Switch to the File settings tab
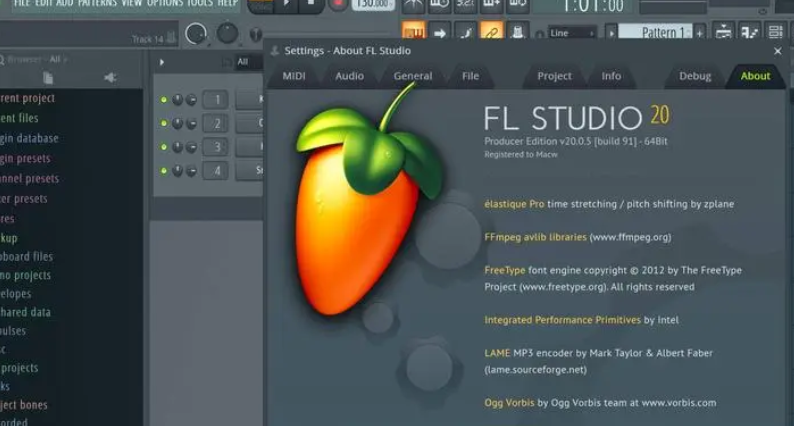 (470, 76)
